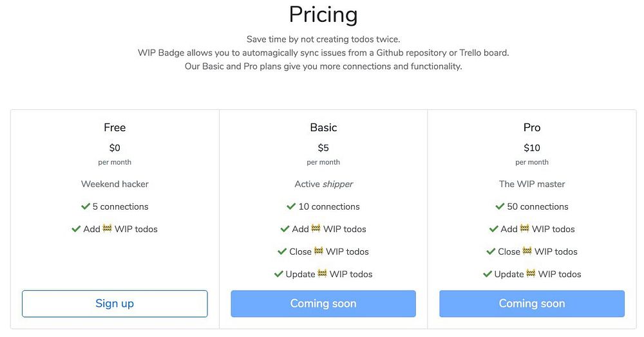Click the construction emoji in Pro plan's Close todos
Screen dimensions: 644x337
tap(527, 251)
